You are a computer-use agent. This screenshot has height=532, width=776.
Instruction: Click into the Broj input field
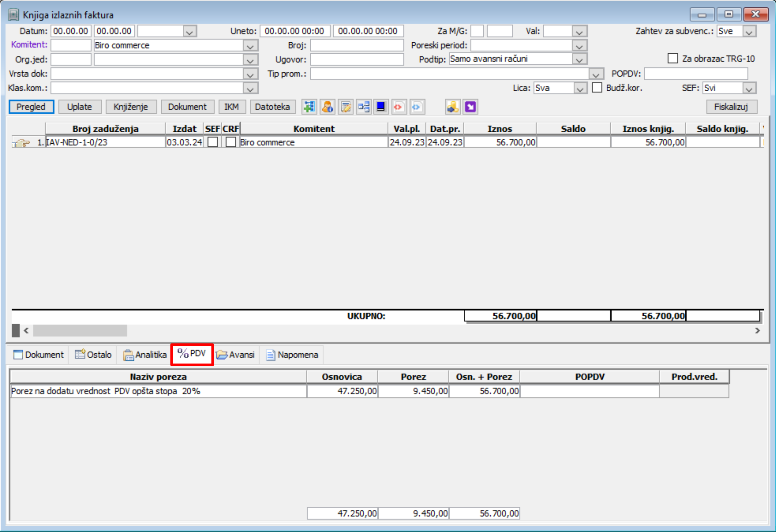(x=357, y=45)
